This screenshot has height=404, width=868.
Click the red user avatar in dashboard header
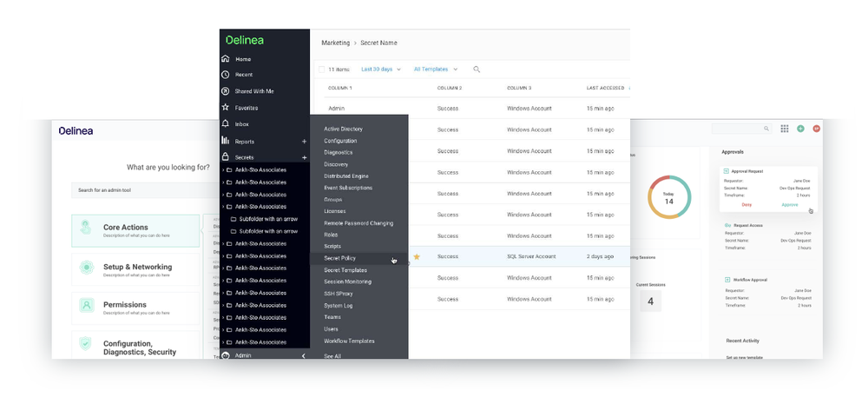pyautogui.click(x=816, y=129)
